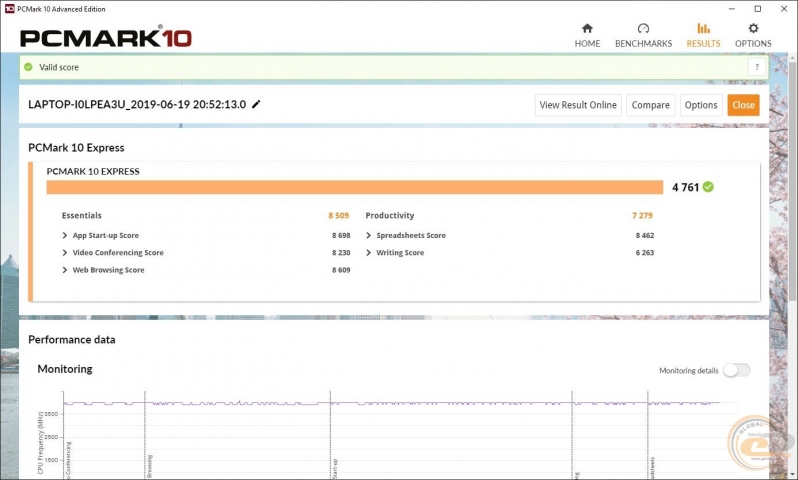Expand App Start-up Score details
798x480 pixels.
(65, 235)
